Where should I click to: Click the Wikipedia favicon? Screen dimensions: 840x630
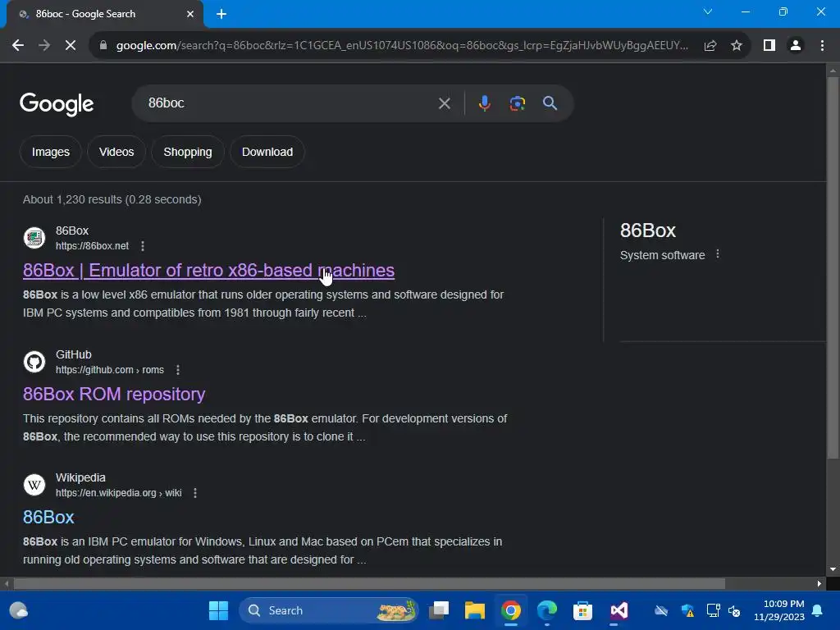(x=34, y=485)
